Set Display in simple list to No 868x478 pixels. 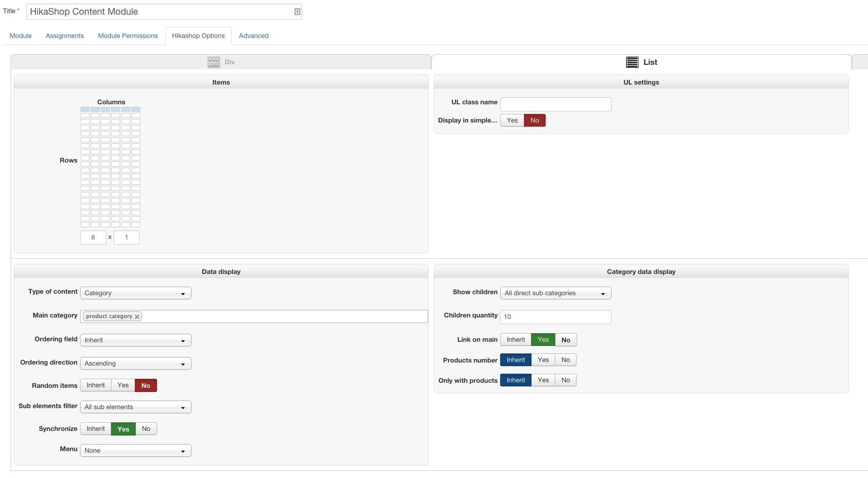tap(535, 121)
